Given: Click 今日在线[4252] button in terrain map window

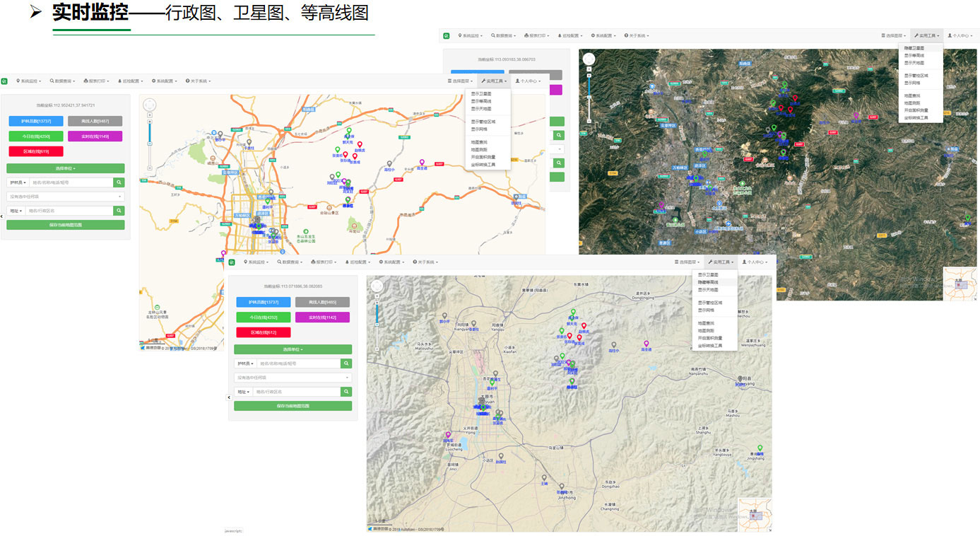Looking at the screenshot, I should (x=264, y=317).
